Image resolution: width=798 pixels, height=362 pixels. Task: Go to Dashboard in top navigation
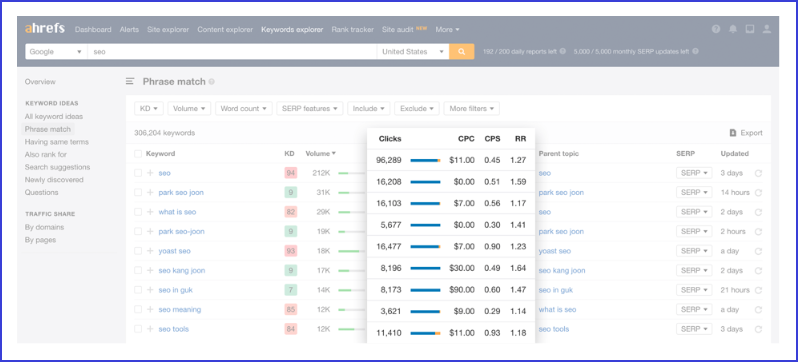[x=93, y=30]
